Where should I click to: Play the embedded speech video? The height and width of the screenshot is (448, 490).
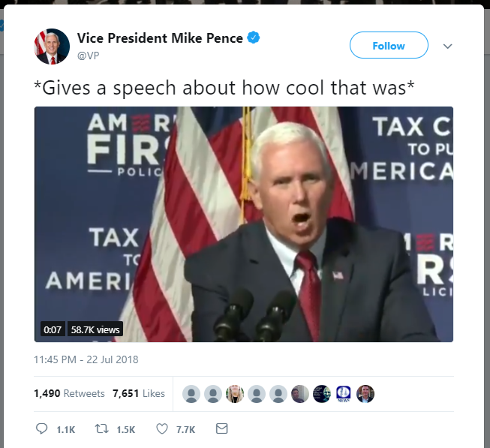[244, 224]
